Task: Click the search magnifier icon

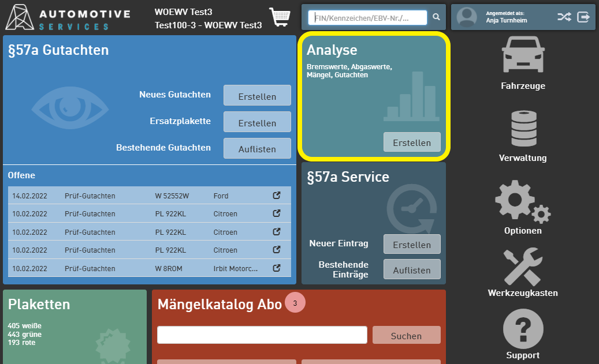Action: (x=436, y=17)
